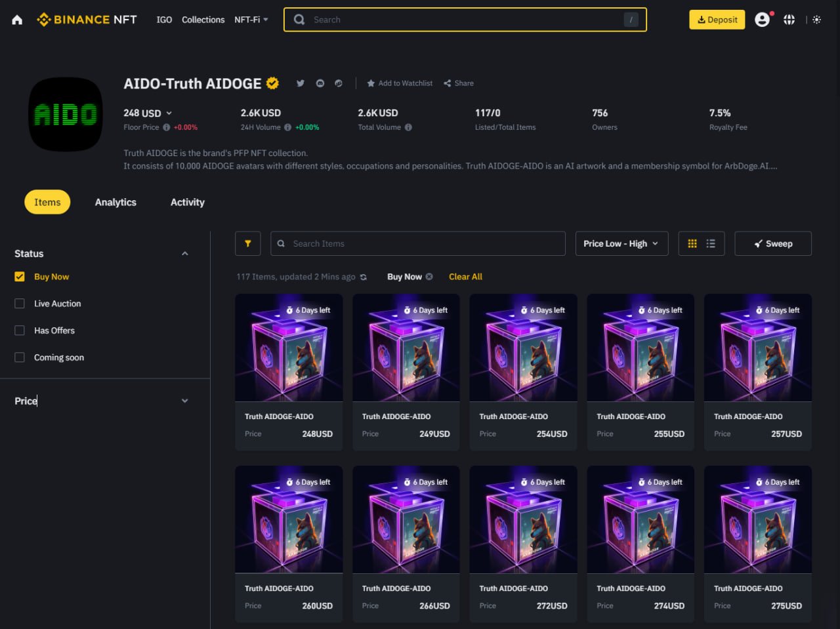Viewport: 840px width, 629px height.
Task: Click the yellow Deposit button
Action: (717, 20)
